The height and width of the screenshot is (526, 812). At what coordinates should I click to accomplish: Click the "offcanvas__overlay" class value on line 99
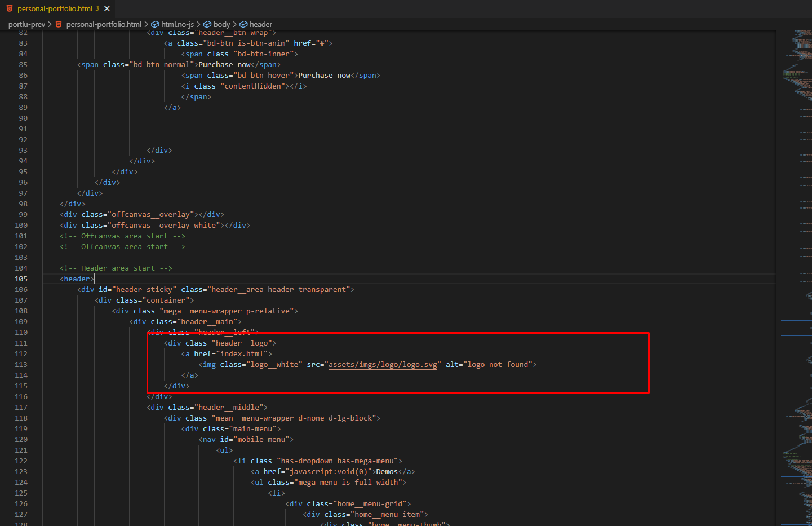[x=151, y=215]
